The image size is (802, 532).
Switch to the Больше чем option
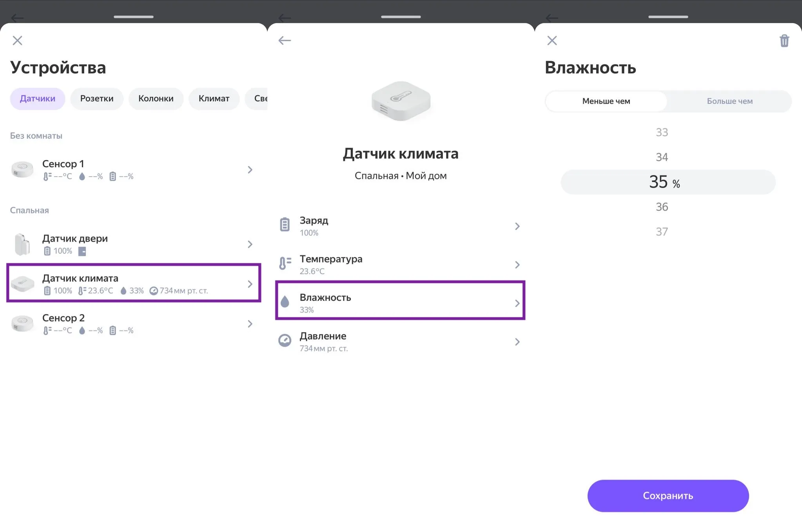click(729, 101)
